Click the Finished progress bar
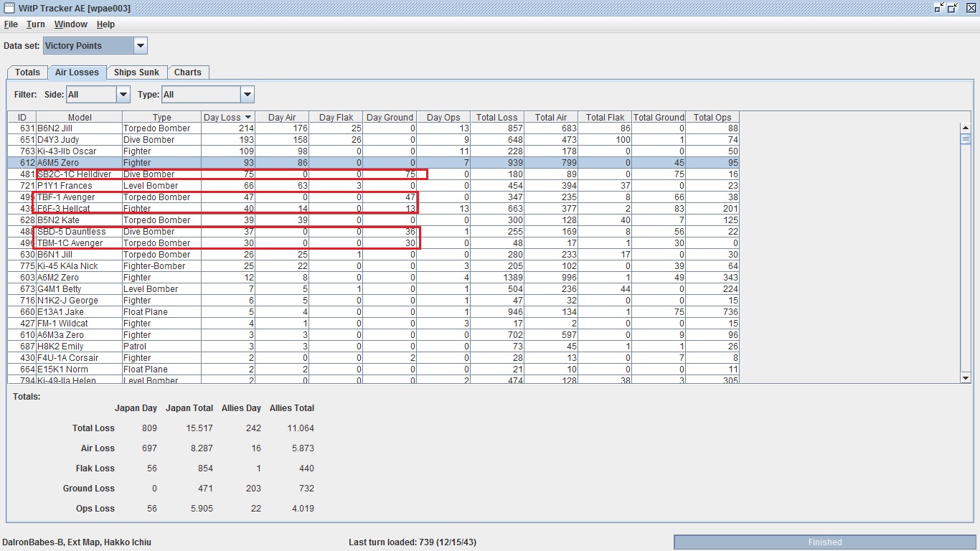The height and width of the screenshot is (551, 980). click(824, 542)
